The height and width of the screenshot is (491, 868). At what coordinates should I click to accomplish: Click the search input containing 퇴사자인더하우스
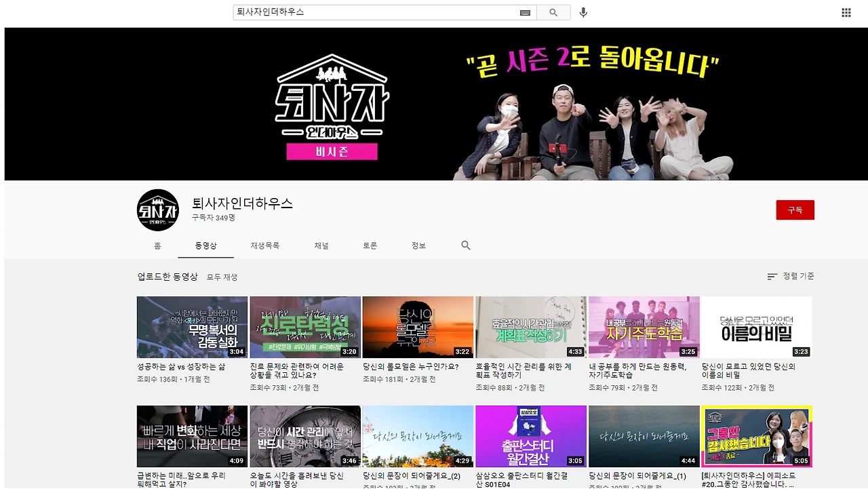coord(373,12)
